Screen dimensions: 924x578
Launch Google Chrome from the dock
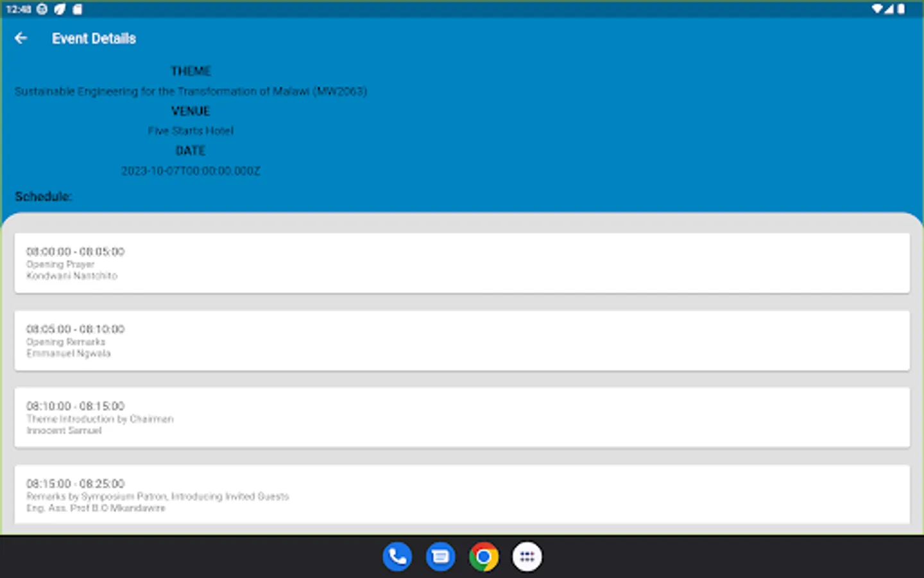coord(483,556)
